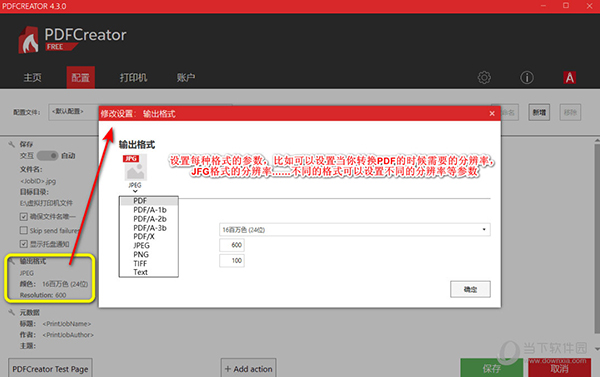
Task: Open the info circle icon
Action: (x=527, y=78)
